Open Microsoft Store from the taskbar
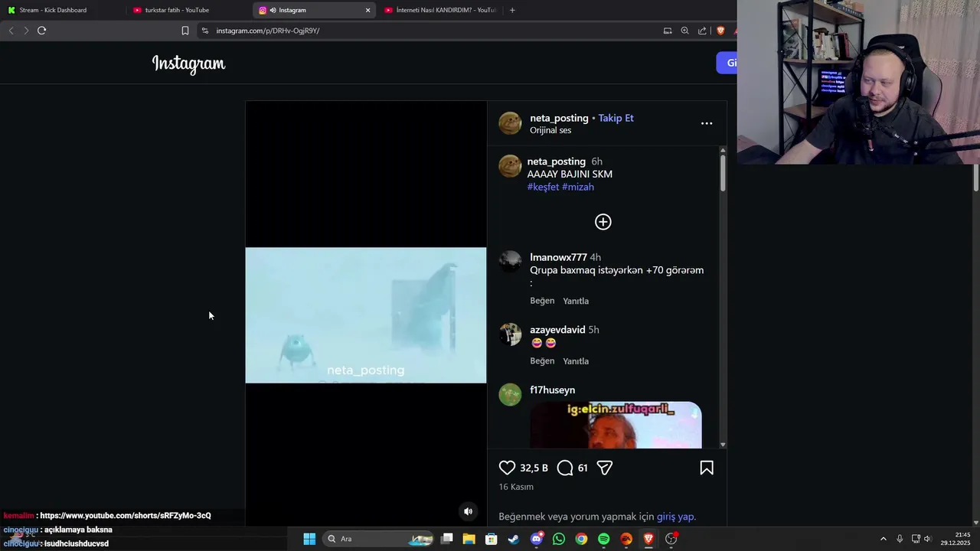Image resolution: width=980 pixels, height=551 pixels. tap(492, 539)
